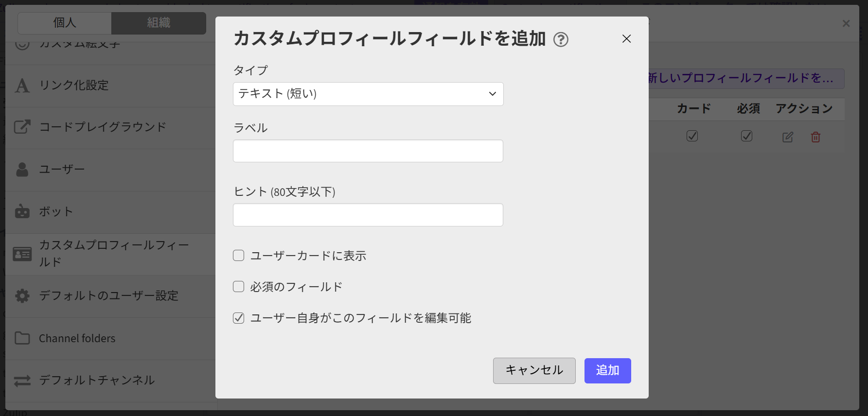Image resolution: width=868 pixels, height=416 pixels.
Task: Click the リンク化設定 letter A icon
Action: [22, 86]
